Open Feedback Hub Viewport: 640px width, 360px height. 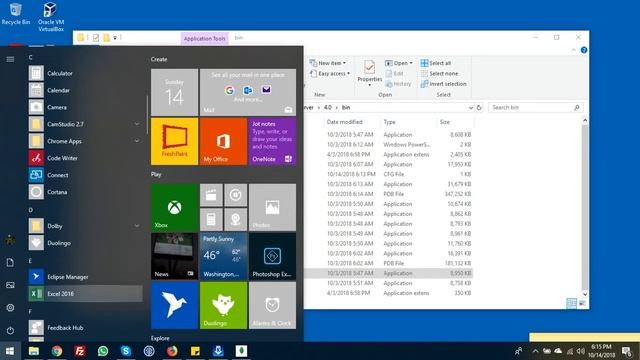click(x=85, y=328)
